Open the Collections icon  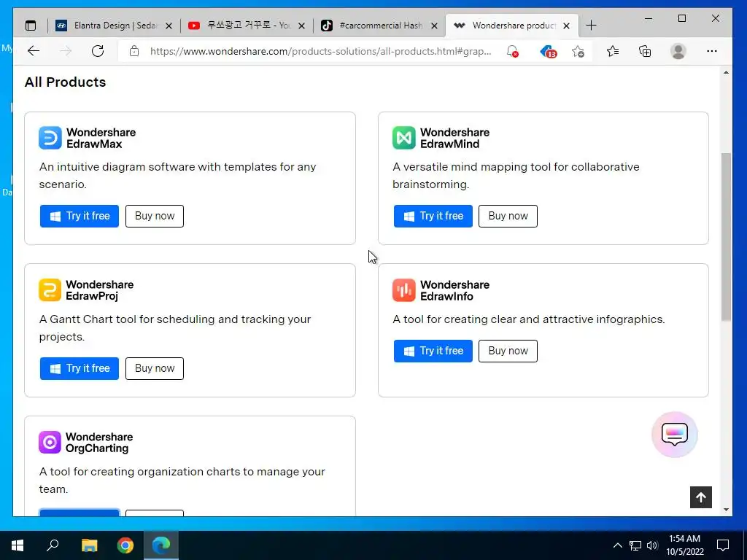[645, 51]
